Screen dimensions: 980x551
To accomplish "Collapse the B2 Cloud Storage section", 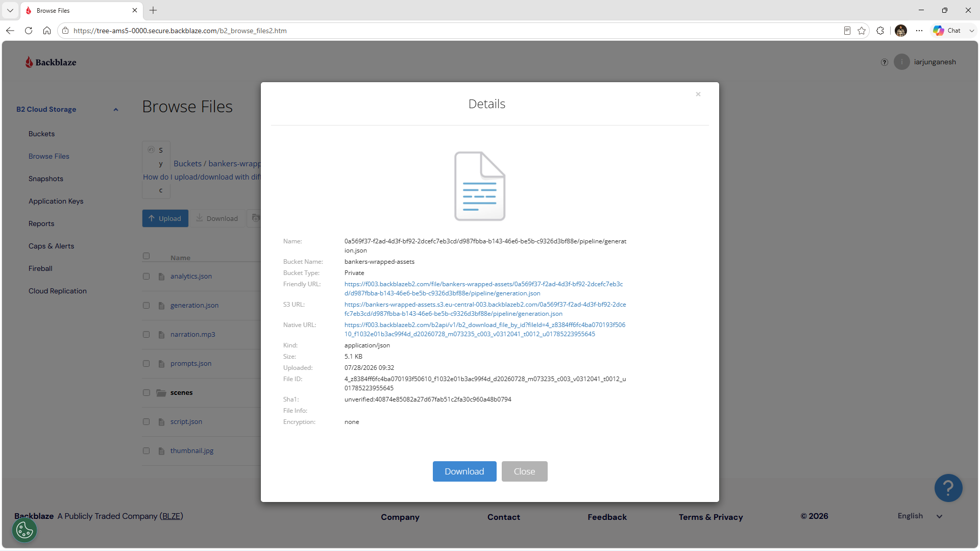I will coord(116,110).
